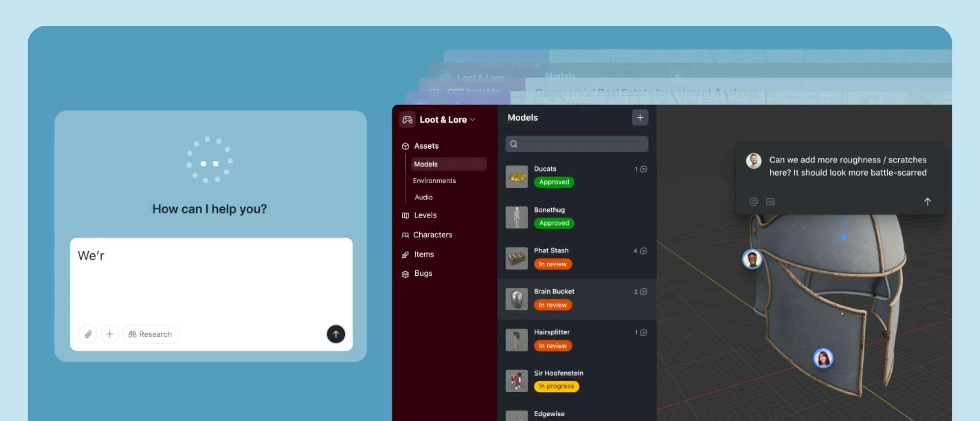Click the image attach icon in comment box
The image size is (980, 421).
(x=770, y=202)
